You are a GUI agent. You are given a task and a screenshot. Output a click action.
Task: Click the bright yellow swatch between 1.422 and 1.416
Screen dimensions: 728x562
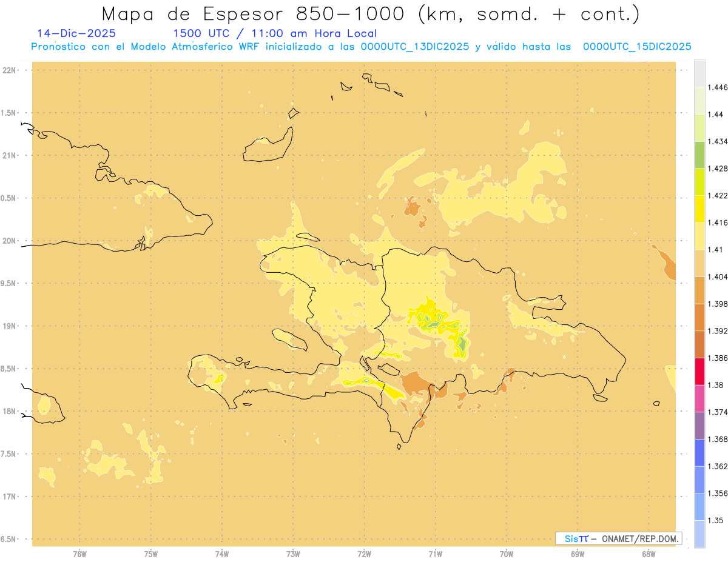(x=699, y=209)
